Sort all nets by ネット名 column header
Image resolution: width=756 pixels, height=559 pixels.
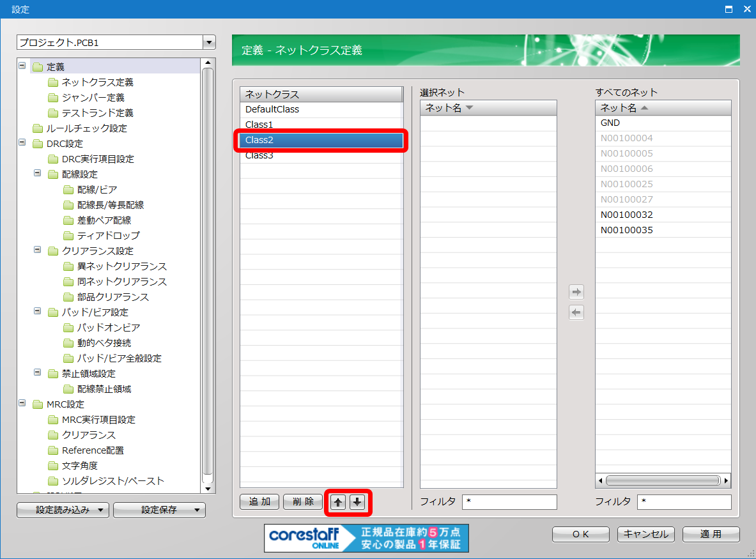[x=663, y=108]
